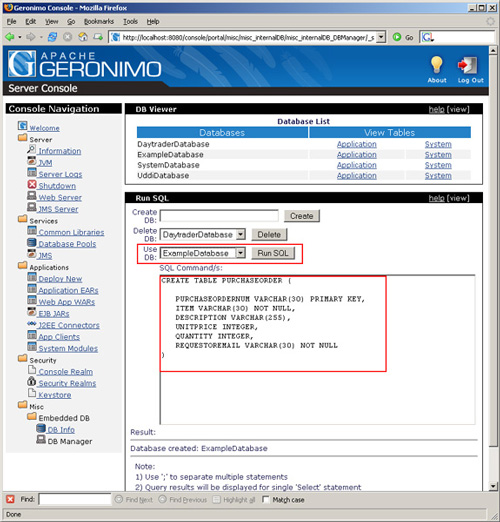This screenshot has height=522, width=500.
Task: Open the Bookmarks menu
Action: pos(99,22)
